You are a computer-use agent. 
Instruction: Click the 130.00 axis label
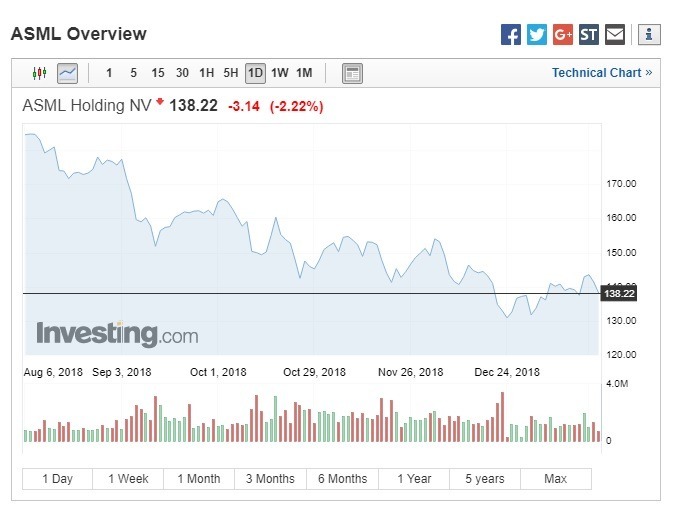pyautogui.click(x=621, y=321)
